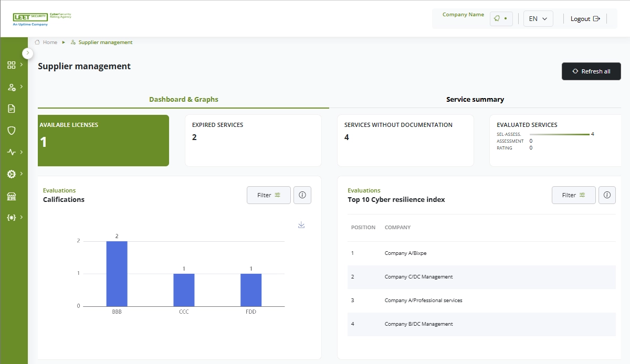Open the document icon in sidebar
The image size is (630, 364).
pyautogui.click(x=11, y=109)
